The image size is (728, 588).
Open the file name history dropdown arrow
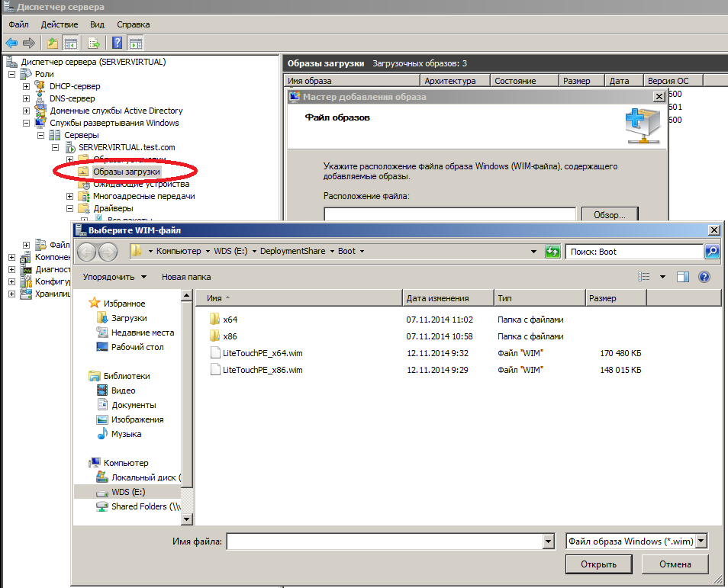549,541
